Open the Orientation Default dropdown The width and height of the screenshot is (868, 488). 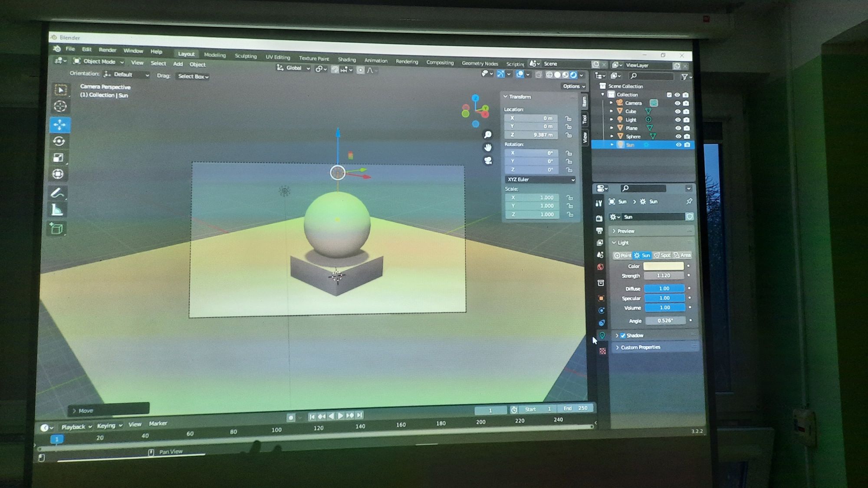(x=127, y=75)
